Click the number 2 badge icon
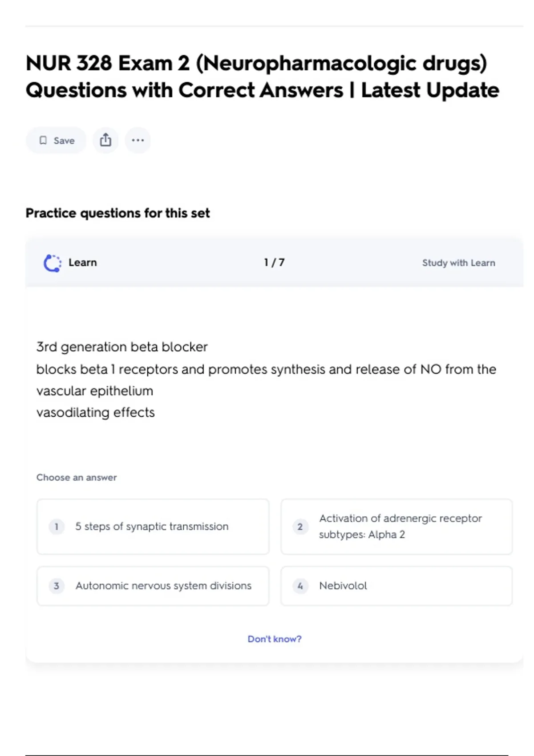 click(300, 527)
